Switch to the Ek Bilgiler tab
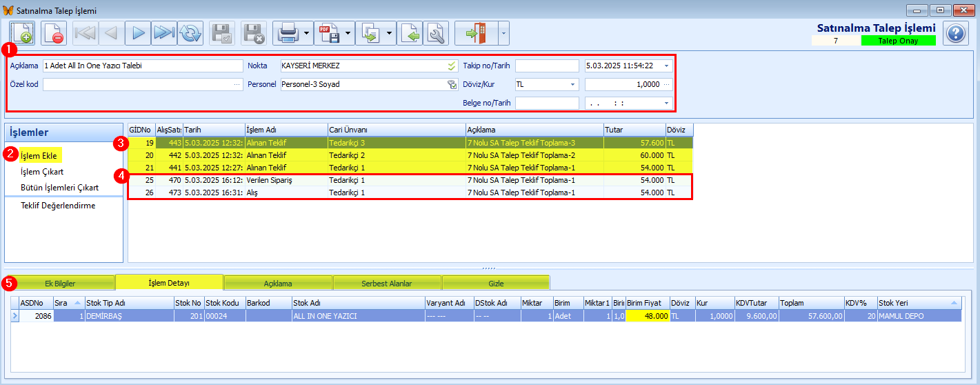The image size is (980, 385). coord(60,283)
